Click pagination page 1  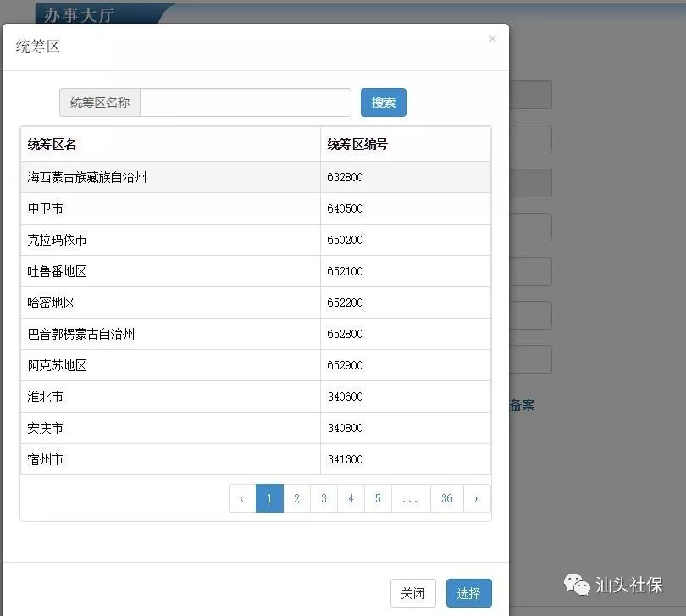[x=269, y=498]
